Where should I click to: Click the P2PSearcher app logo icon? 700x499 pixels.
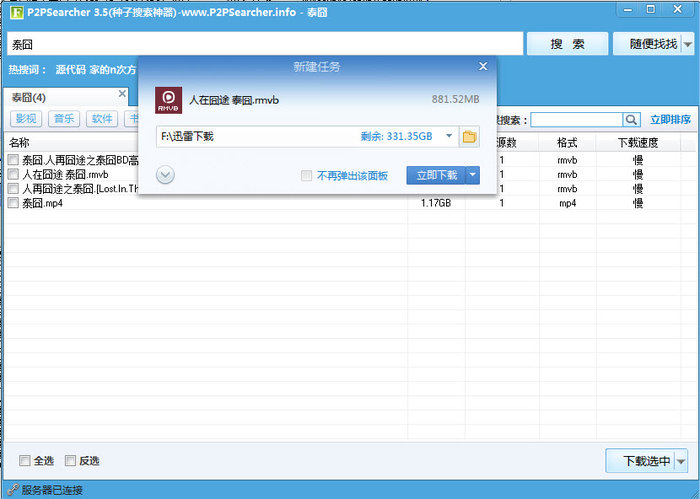(17, 12)
